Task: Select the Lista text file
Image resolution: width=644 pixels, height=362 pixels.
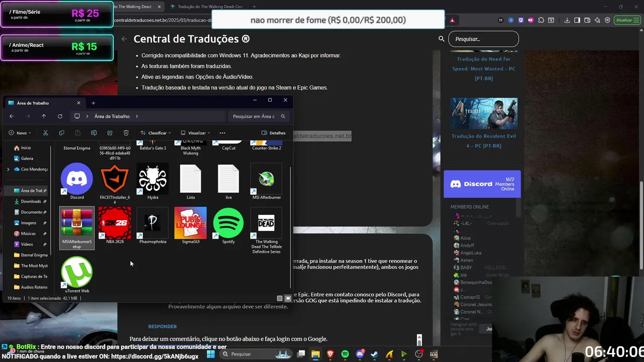Action: click(x=191, y=182)
